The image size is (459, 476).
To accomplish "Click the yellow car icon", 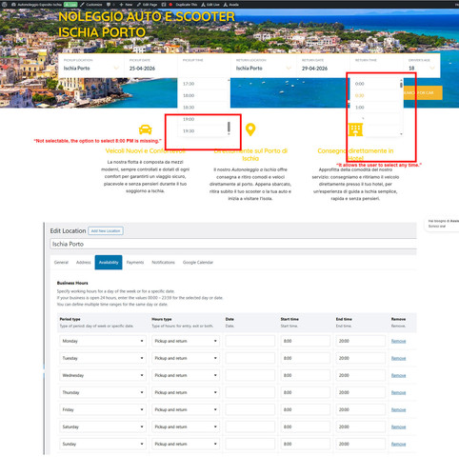I will 145,129.
